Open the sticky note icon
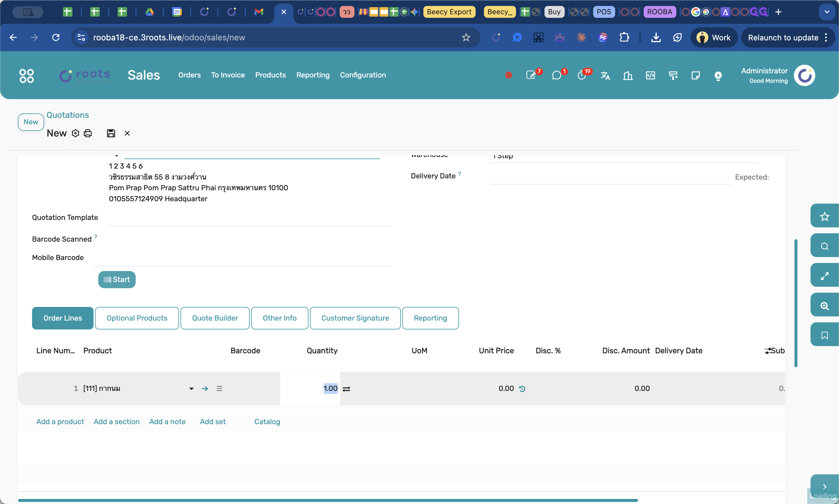This screenshot has height=504, width=839. point(695,75)
